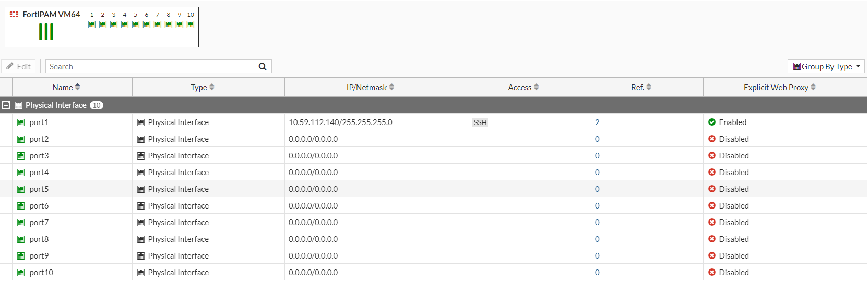Image resolution: width=868 pixels, height=282 pixels.
Task: Click port 3 icon in faceplate diagram
Action: tap(114, 24)
